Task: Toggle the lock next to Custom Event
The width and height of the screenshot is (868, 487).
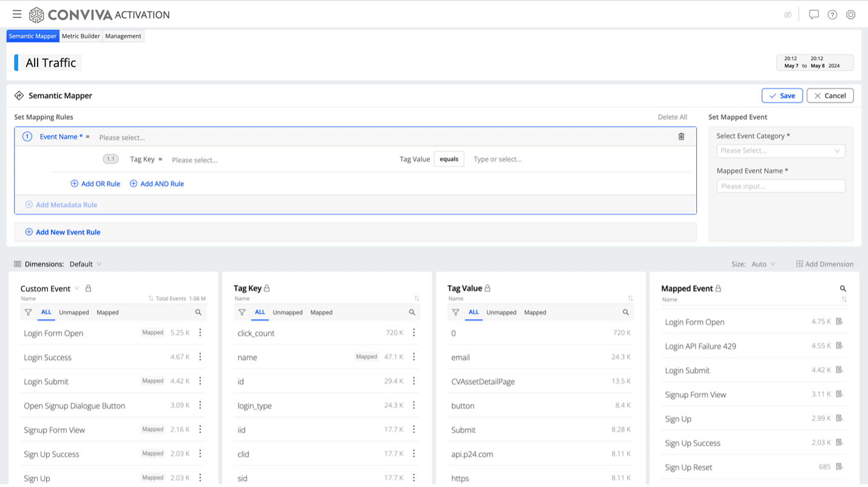Action: [89, 289]
